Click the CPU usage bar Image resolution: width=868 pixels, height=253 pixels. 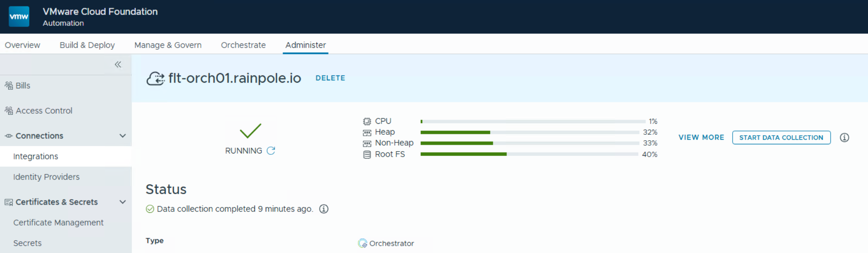click(x=533, y=121)
